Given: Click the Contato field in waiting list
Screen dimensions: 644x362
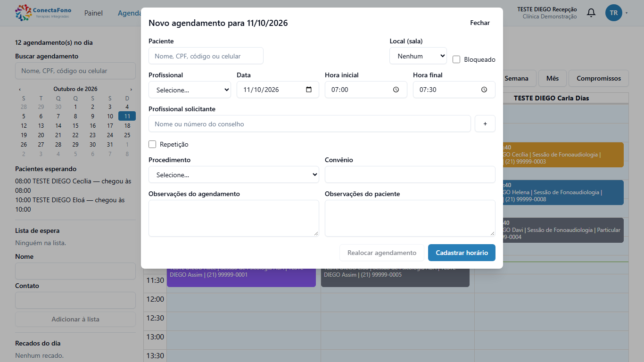Looking at the screenshot, I should [75, 300].
